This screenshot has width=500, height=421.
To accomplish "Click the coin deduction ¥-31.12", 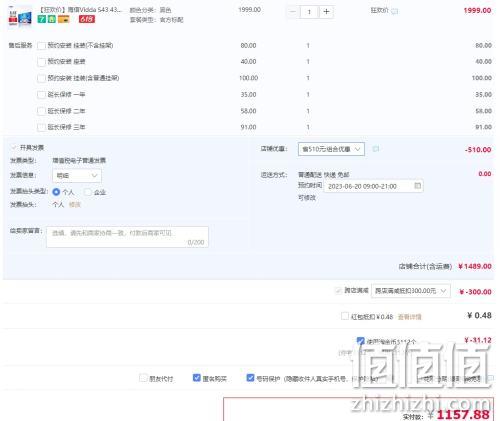I will [x=478, y=340].
